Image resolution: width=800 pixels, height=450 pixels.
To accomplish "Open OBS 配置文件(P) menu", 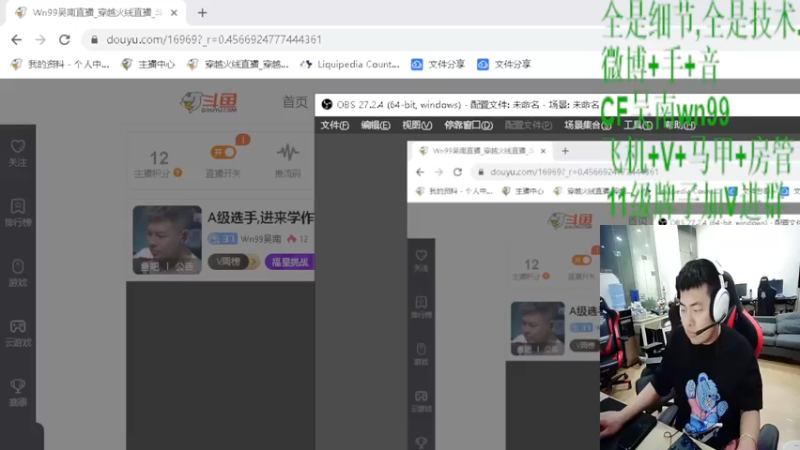I will [528, 126].
